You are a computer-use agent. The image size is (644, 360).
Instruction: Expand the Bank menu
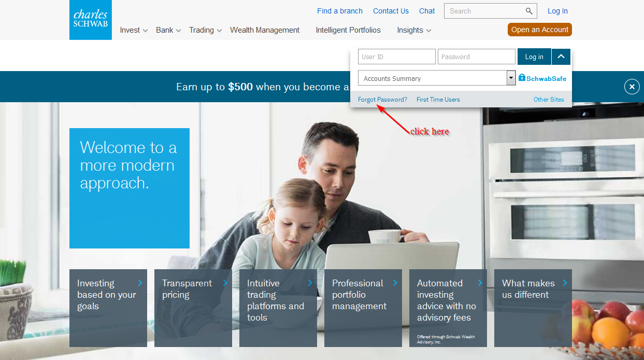pos(168,30)
